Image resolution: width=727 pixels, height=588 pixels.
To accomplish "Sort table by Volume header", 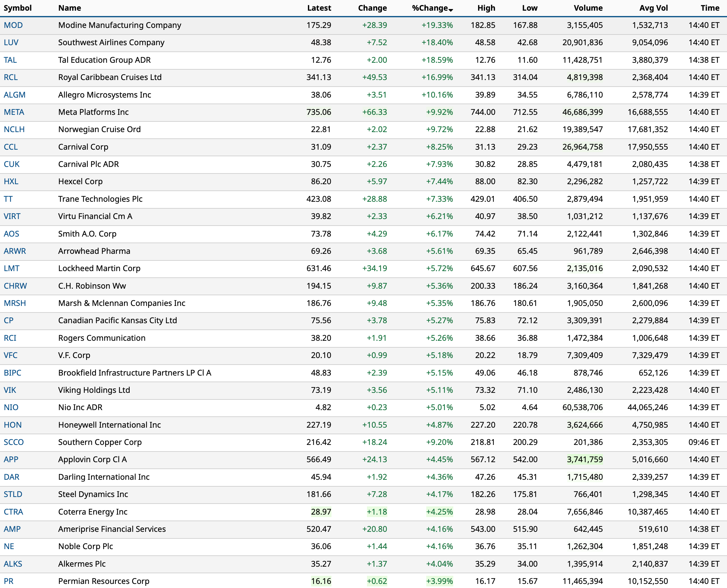I will [588, 8].
